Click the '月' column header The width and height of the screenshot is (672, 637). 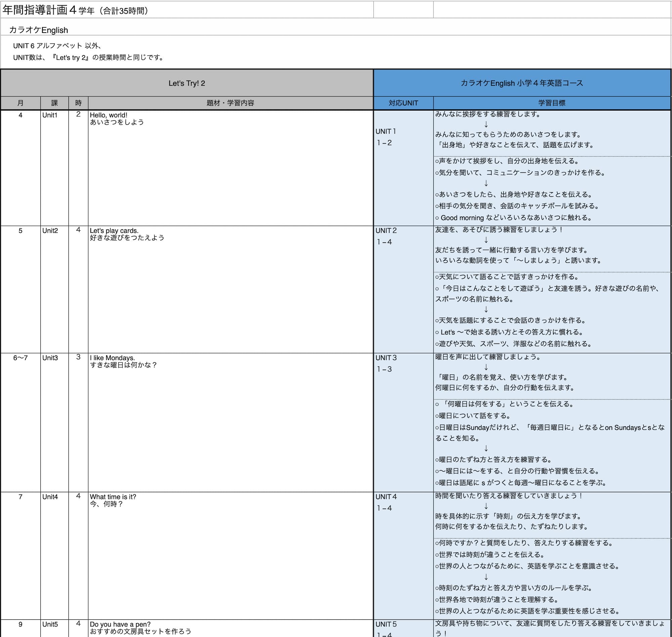click(21, 103)
